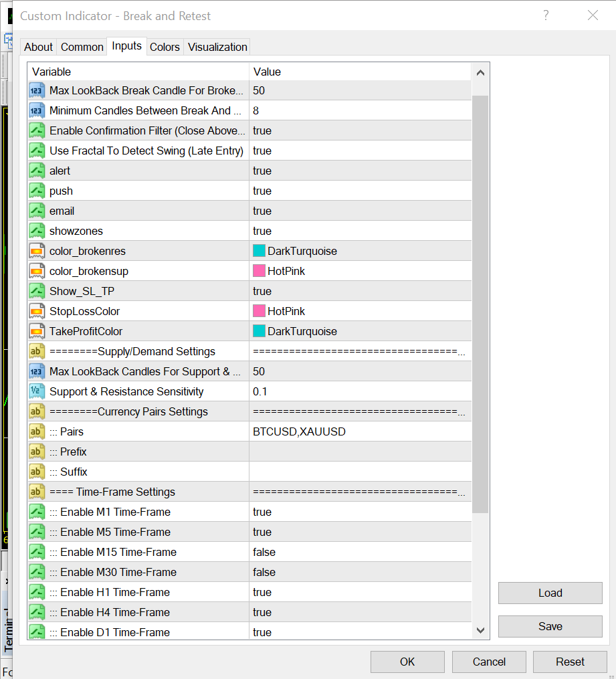Click the vertical scrollbar thumb
Screen dimensions: 616x679
coord(480,304)
